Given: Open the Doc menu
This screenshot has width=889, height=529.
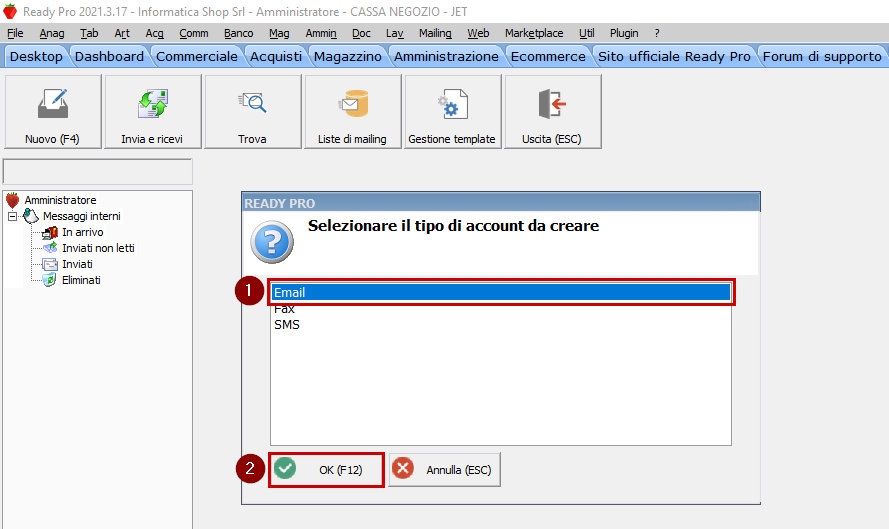Looking at the screenshot, I should [x=361, y=33].
